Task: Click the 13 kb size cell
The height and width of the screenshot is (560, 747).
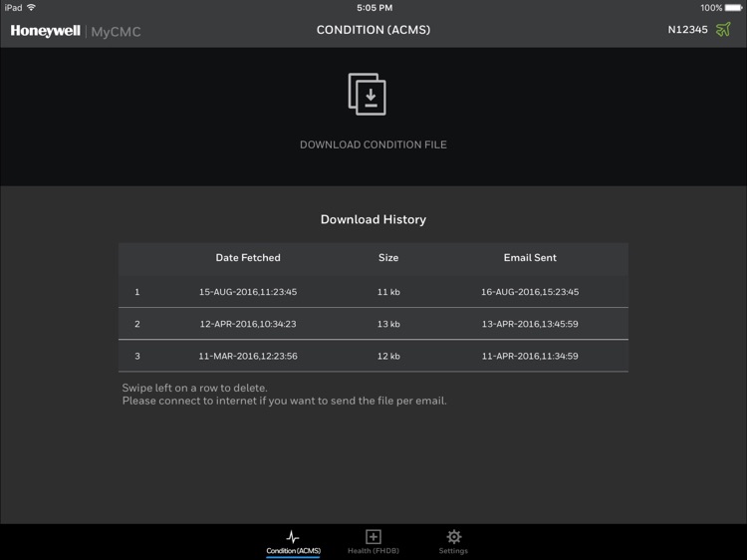Action: click(388, 324)
